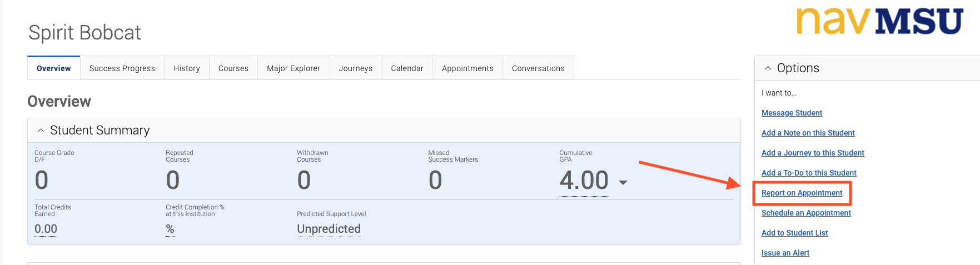The width and height of the screenshot is (980, 265).
Task: Switch to the Appointments tab
Action: point(467,68)
